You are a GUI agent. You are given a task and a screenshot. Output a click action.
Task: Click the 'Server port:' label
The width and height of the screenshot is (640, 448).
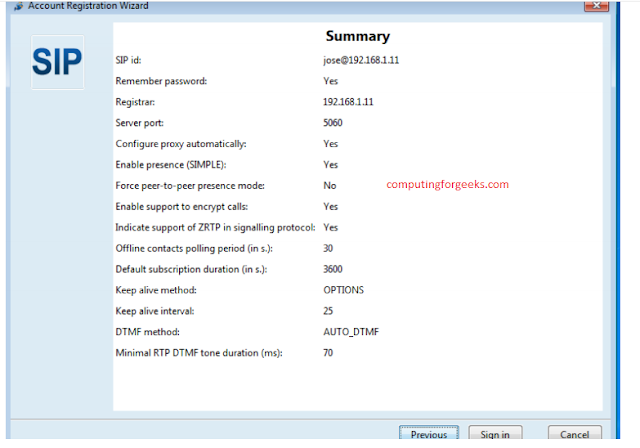click(139, 123)
